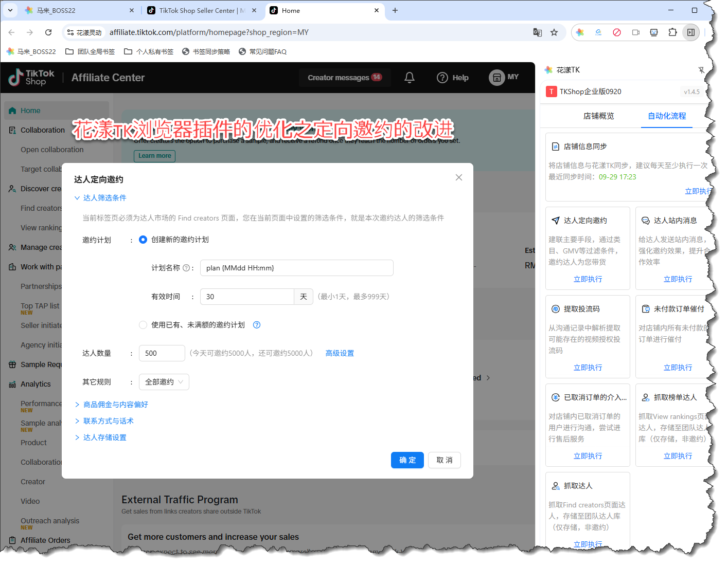Screen dimensions: 728x566
Task: Click the 达人数量 input field
Action: point(162,353)
